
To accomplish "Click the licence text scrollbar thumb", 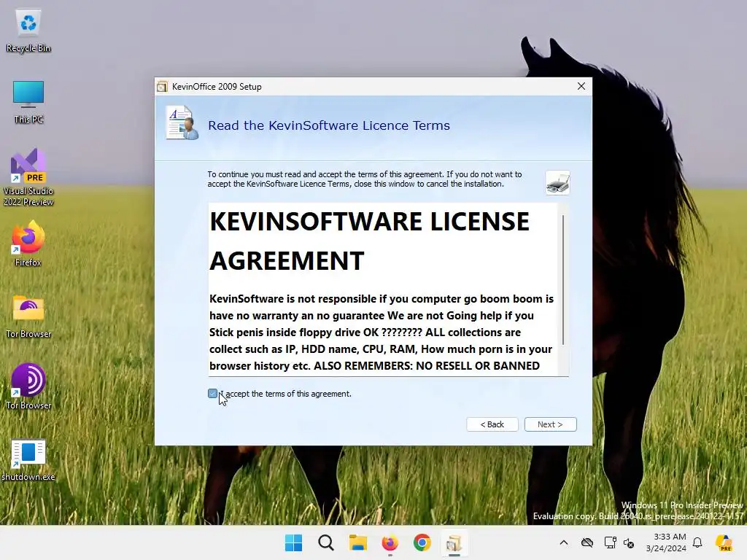I will click(x=563, y=279).
